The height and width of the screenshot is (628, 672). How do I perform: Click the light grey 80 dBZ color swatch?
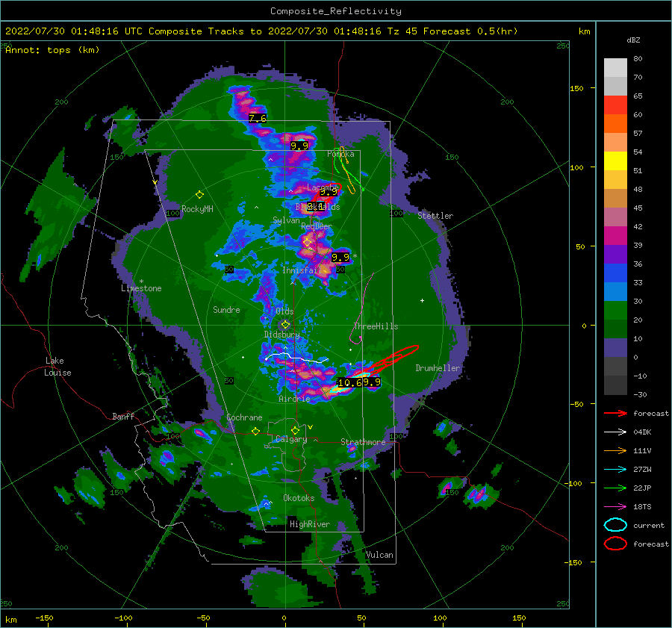[615, 67]
